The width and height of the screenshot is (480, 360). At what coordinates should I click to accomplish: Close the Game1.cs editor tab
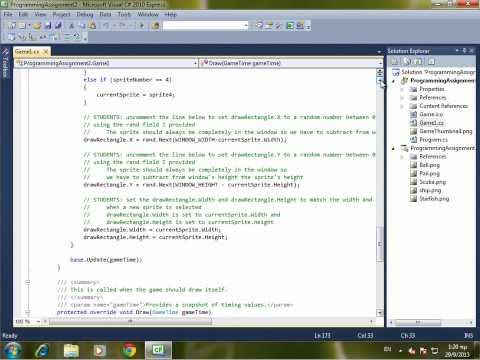(45, 51)
